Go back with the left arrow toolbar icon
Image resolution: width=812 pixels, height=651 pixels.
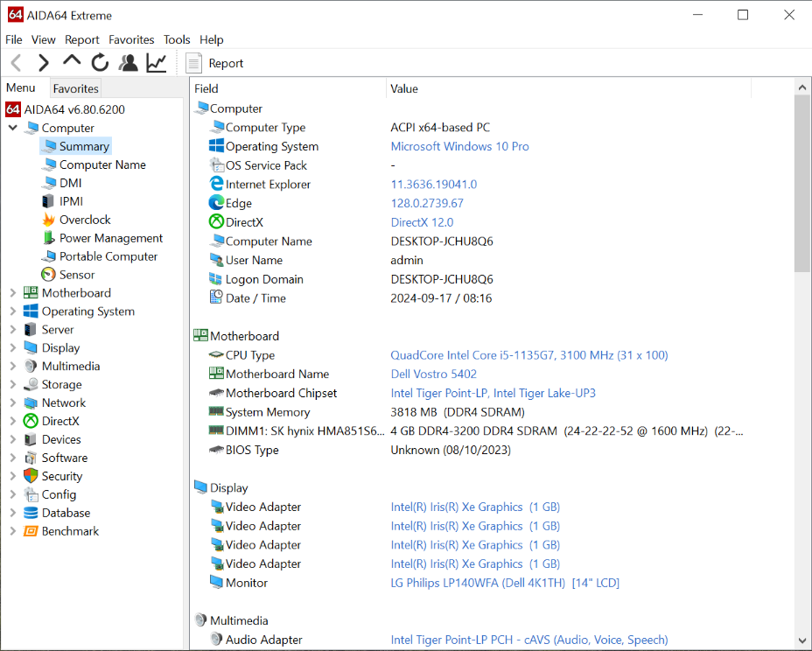(x=16, y=63)
